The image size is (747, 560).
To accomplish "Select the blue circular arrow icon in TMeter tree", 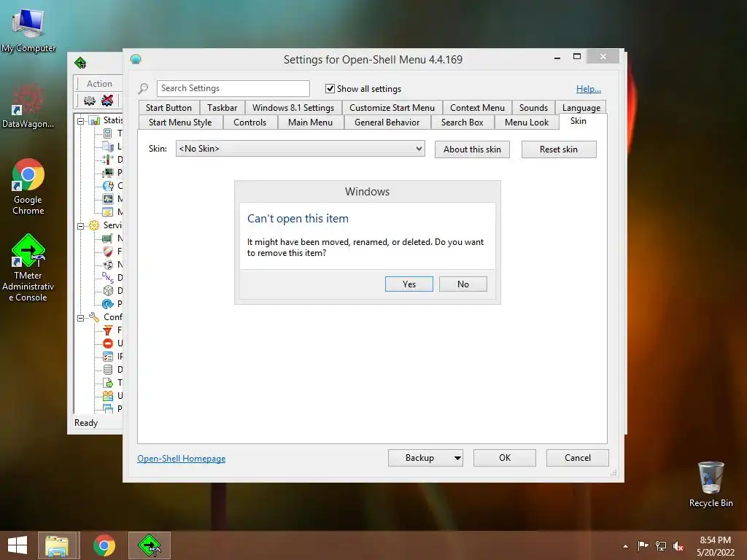I will click(108, 304).
